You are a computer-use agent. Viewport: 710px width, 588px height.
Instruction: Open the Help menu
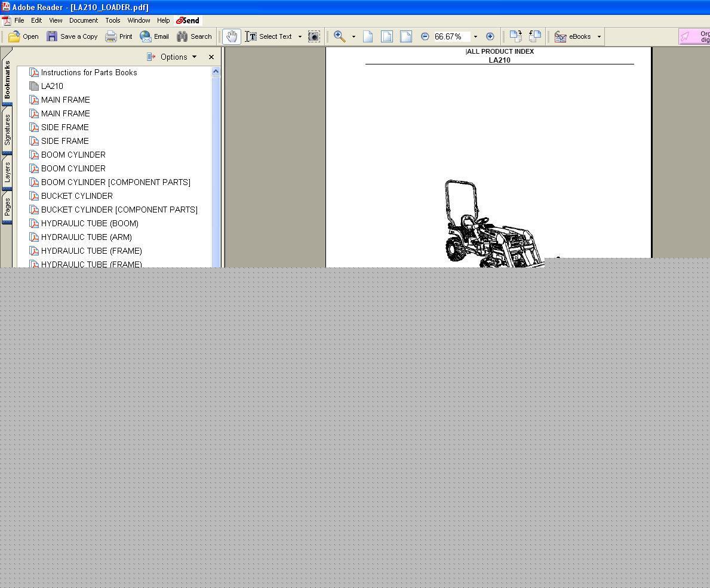(x=163, y=20)
